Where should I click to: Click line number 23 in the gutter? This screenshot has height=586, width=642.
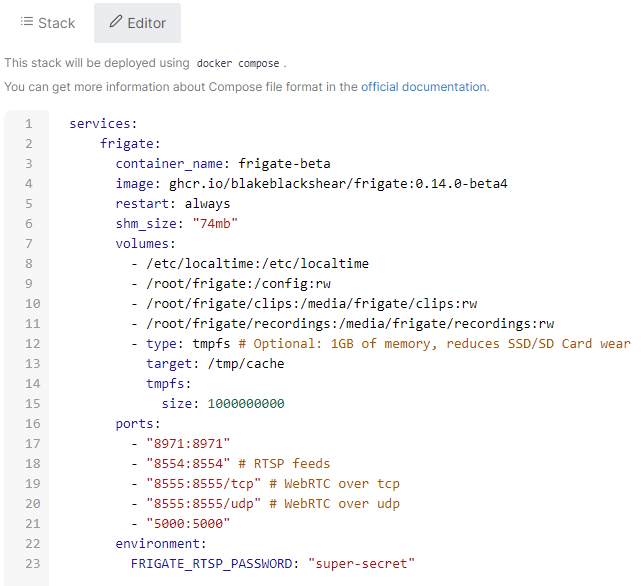click(33, 564)
